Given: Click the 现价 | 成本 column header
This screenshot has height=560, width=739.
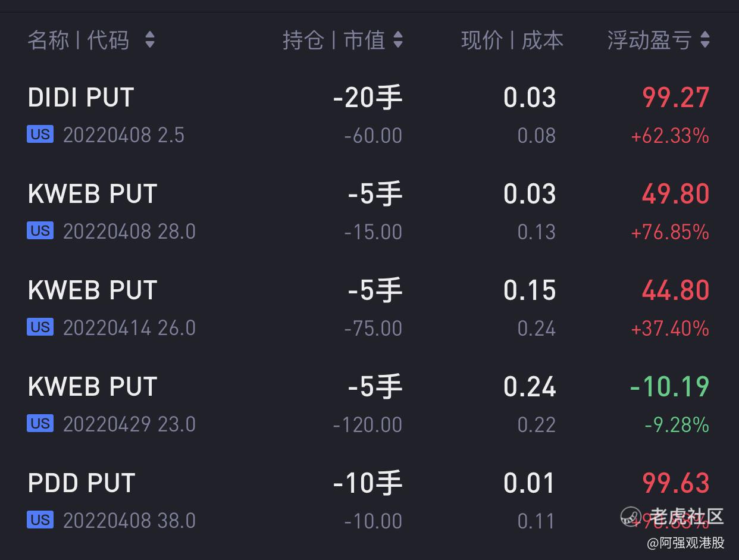Looking at the screenshot, I should point(512,40).
